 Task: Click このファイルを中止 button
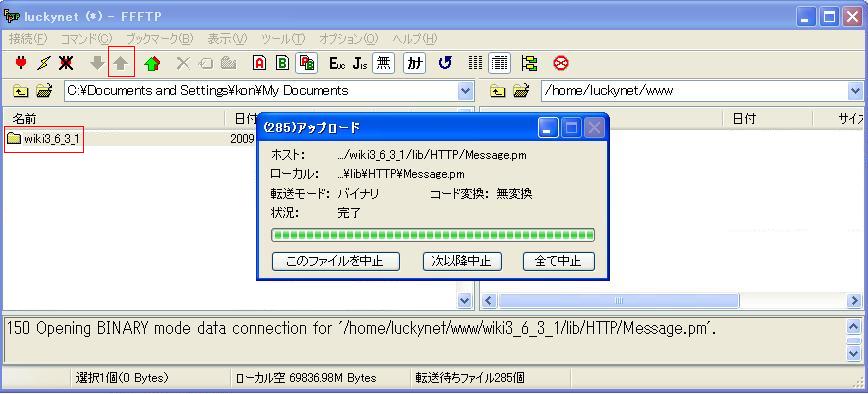pos(335,261)
